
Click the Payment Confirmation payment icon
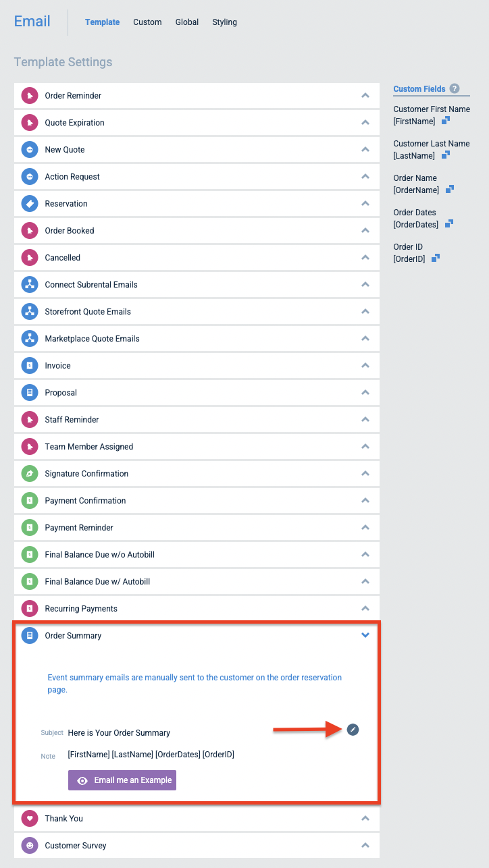(x=29, y=500)
